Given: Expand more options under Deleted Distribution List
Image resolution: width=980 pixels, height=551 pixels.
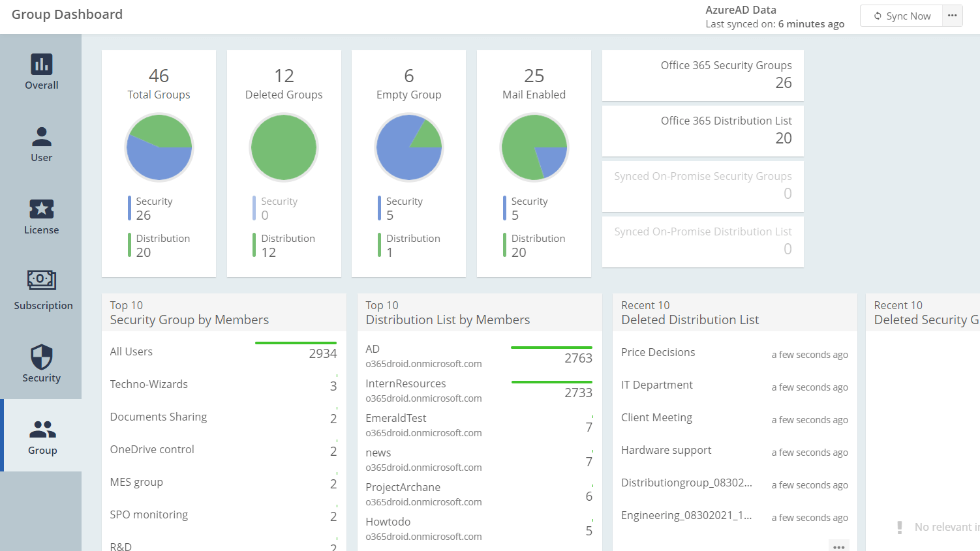Looking at the screenshot, I should [x=838, y=546].
